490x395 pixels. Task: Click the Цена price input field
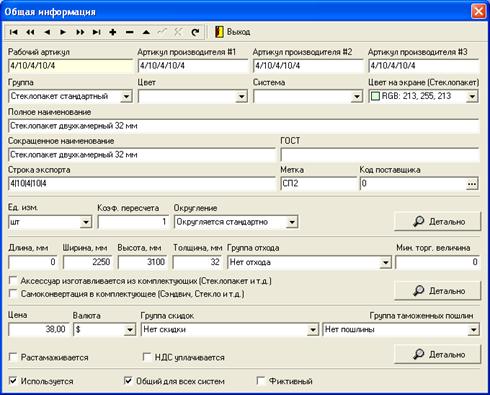pos(38,329)
